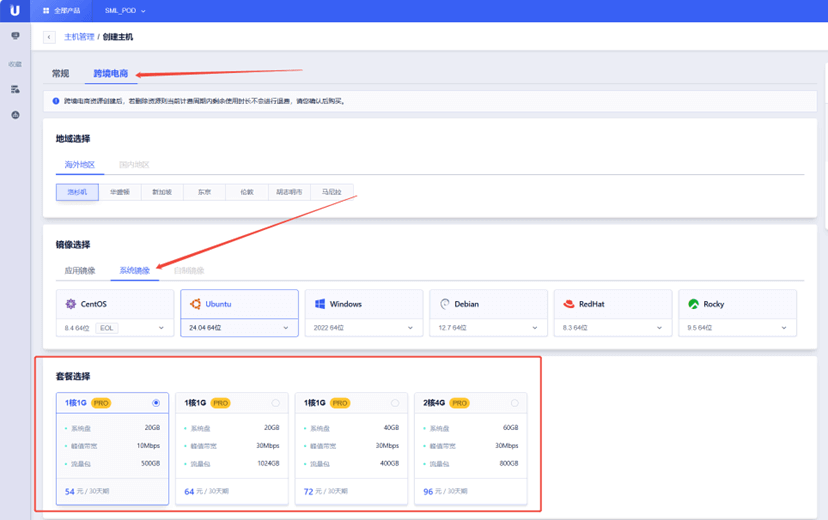Switch to the 常规 tab
828x520 pixels.
pos(61,74)
